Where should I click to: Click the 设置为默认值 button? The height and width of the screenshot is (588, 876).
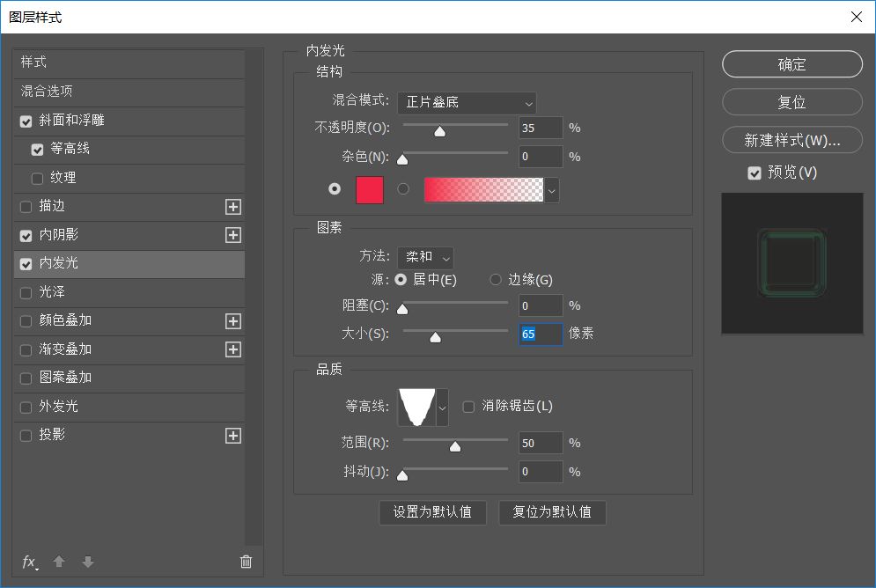[432, 512]
